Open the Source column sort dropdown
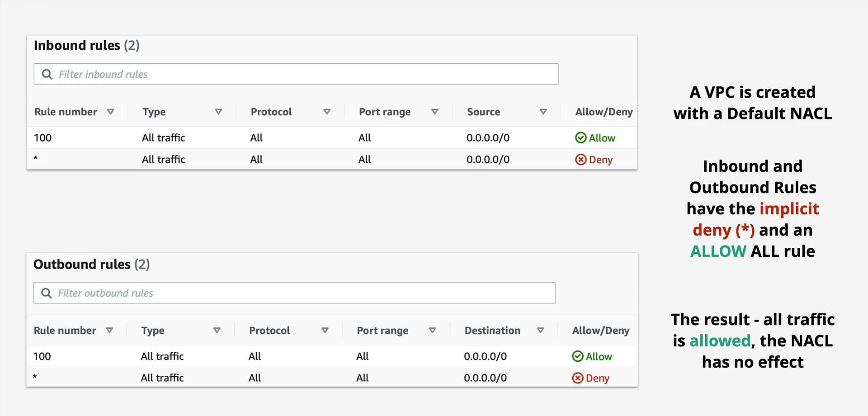This screenshot has height=416, width=868. pos(544,111)
